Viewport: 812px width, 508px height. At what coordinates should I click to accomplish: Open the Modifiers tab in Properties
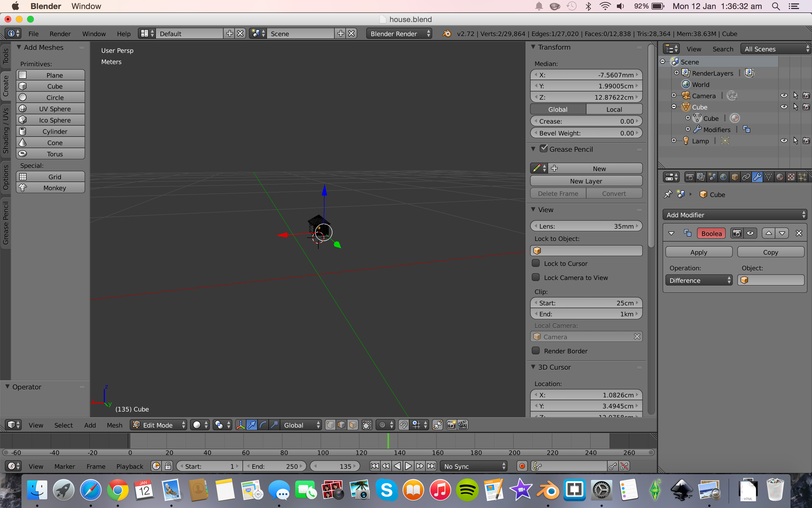pyautogui.click(x=758, y=177)
